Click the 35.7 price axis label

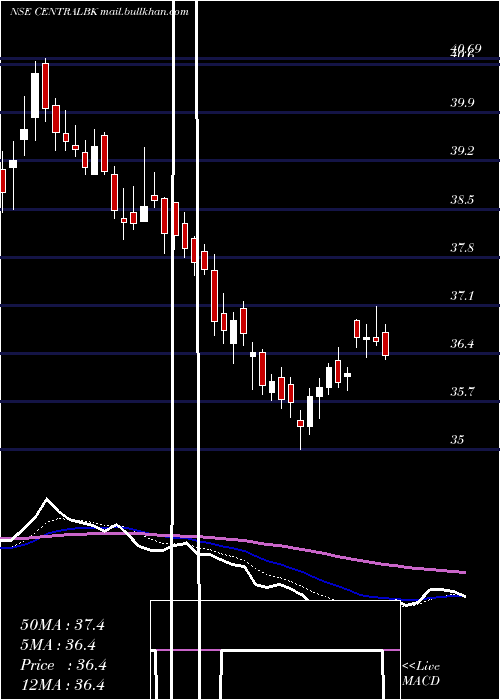(462, 392)
